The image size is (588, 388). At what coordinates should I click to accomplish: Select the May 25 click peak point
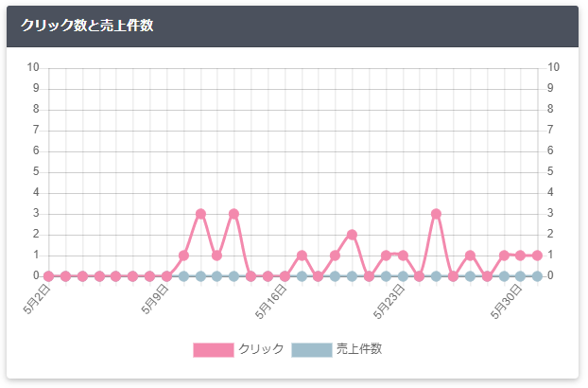pos(436,214)
